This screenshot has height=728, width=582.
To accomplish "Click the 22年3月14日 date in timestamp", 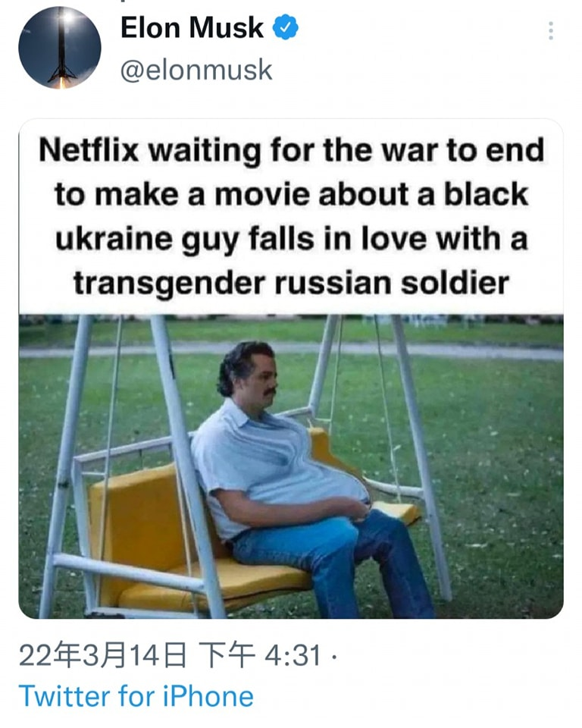I will pyautogui.click(x=102, y=655).
